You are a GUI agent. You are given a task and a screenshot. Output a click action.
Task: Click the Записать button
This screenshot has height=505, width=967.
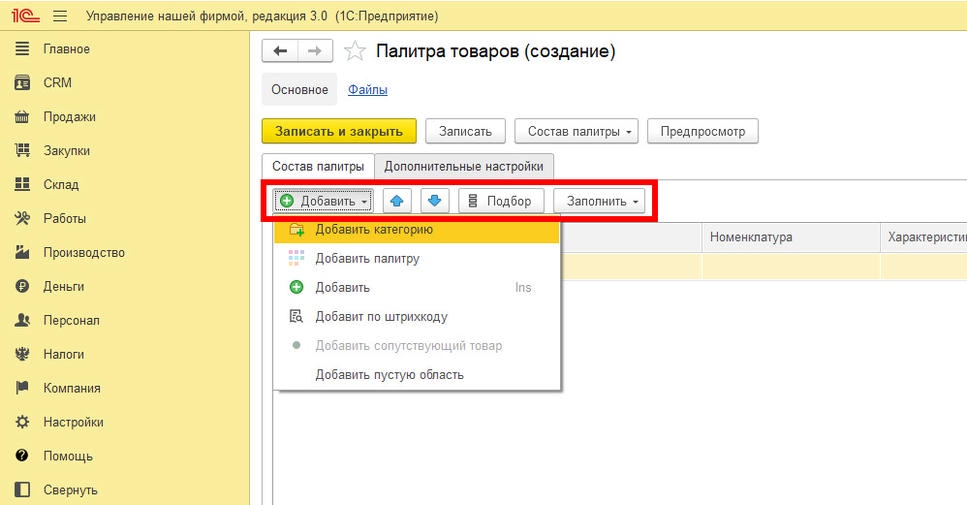(x=466, y=131)
